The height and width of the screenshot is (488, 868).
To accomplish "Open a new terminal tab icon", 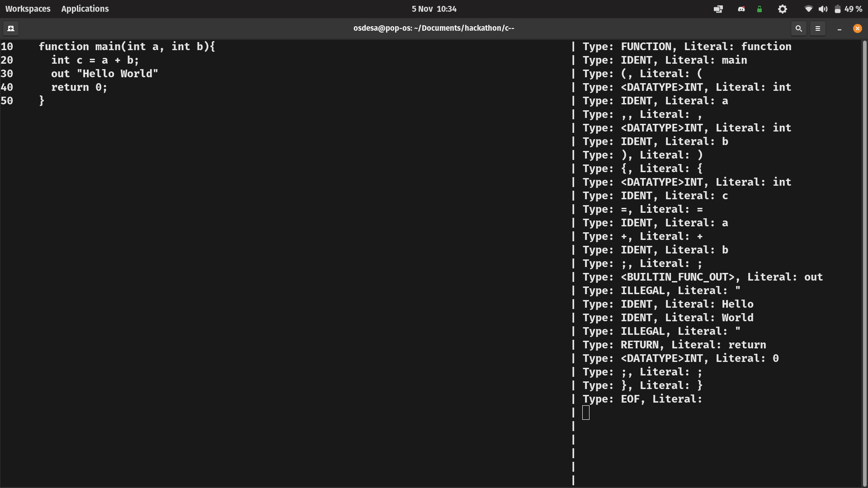I will (11, 28).
